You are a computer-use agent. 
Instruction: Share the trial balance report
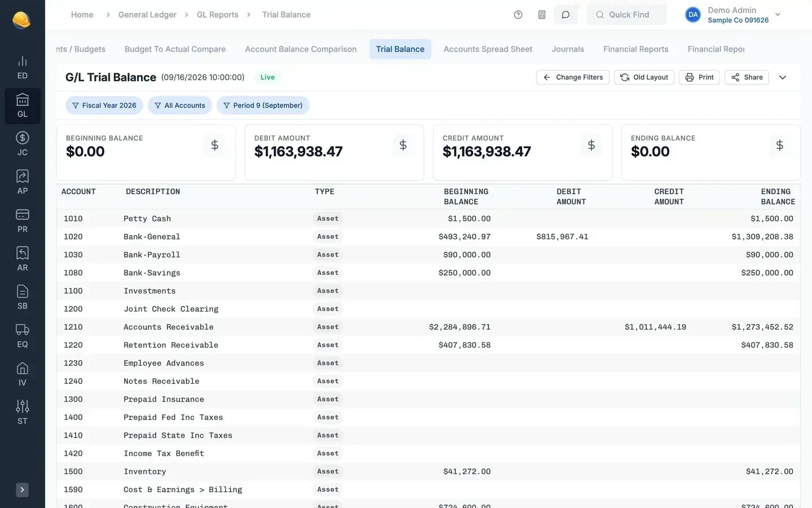click(747, 77)
